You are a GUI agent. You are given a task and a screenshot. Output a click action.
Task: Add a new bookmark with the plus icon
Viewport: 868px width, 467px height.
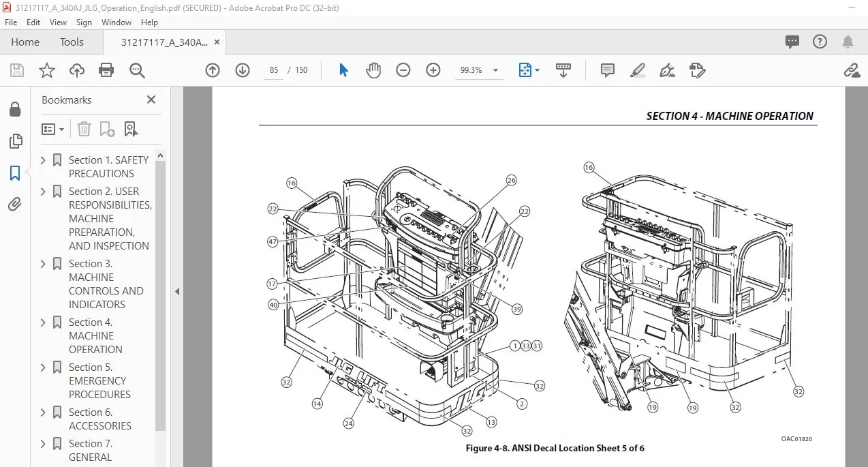click(107, 129)
